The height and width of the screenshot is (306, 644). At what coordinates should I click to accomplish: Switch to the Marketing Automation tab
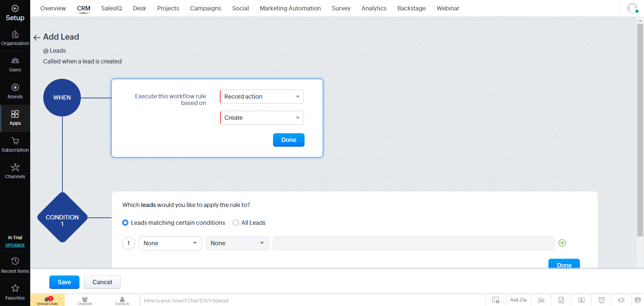click(290, 8)
